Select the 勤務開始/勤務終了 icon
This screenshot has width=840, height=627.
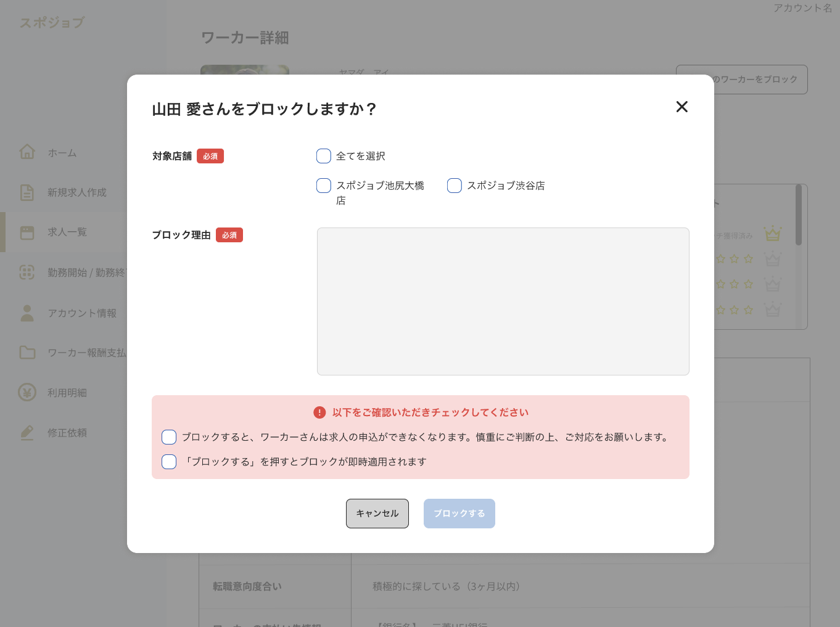27,273
